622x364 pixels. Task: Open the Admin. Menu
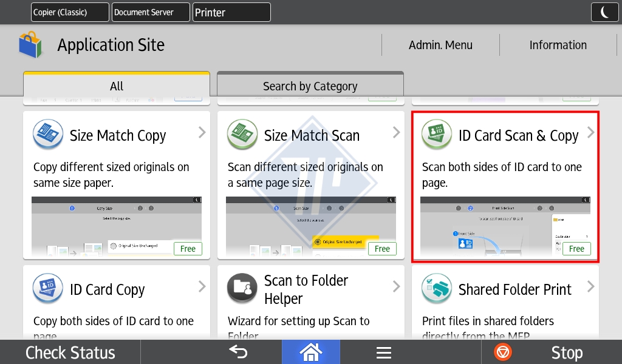(440, 45)
